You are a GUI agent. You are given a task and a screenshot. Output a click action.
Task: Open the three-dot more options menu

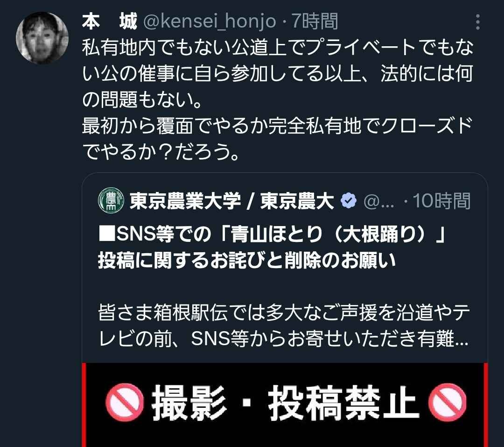point(478,22)
